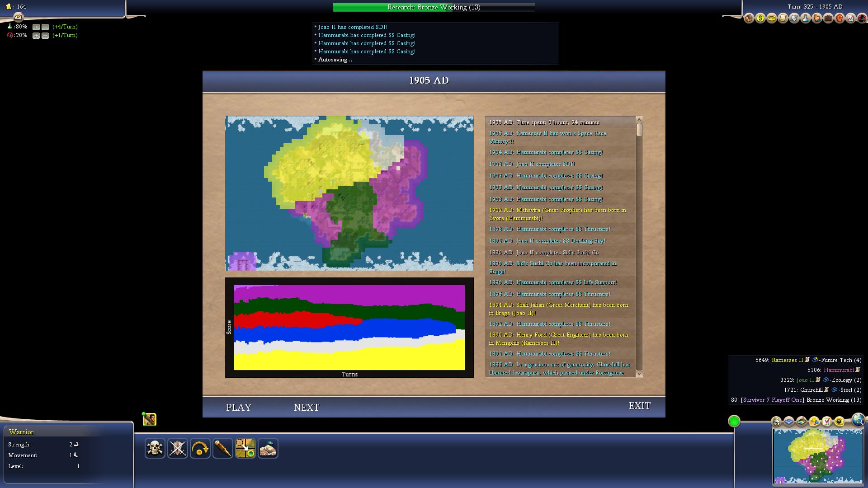Click 'Hammurabi completes SS Life Support!' entry

[x=561, y=282]
